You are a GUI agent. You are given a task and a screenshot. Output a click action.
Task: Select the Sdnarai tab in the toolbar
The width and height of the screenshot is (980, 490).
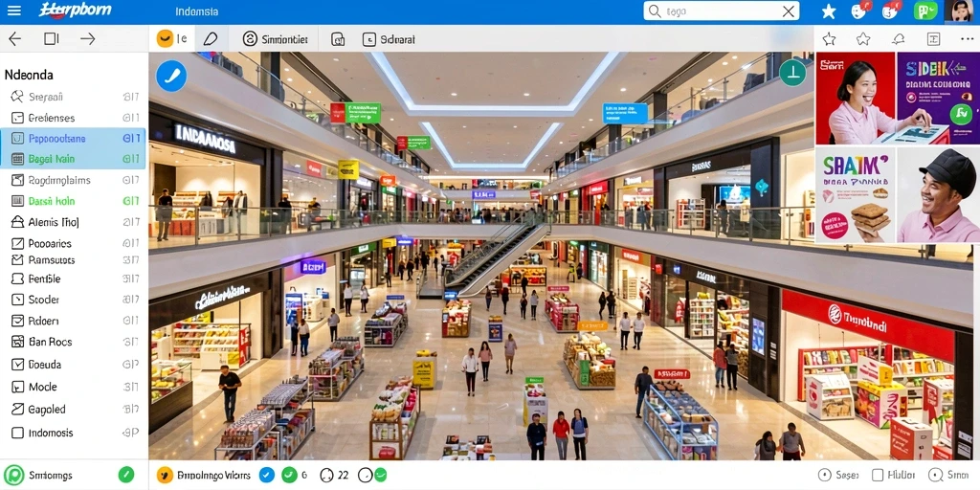pyautogui.click(x=389, y=39)
